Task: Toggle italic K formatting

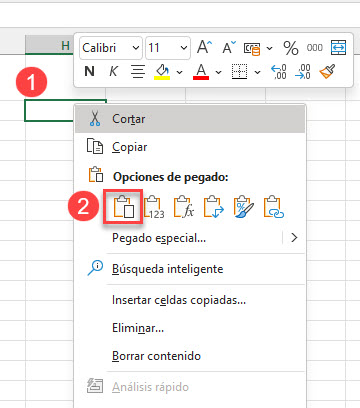Action: click(x=114, y=71)
